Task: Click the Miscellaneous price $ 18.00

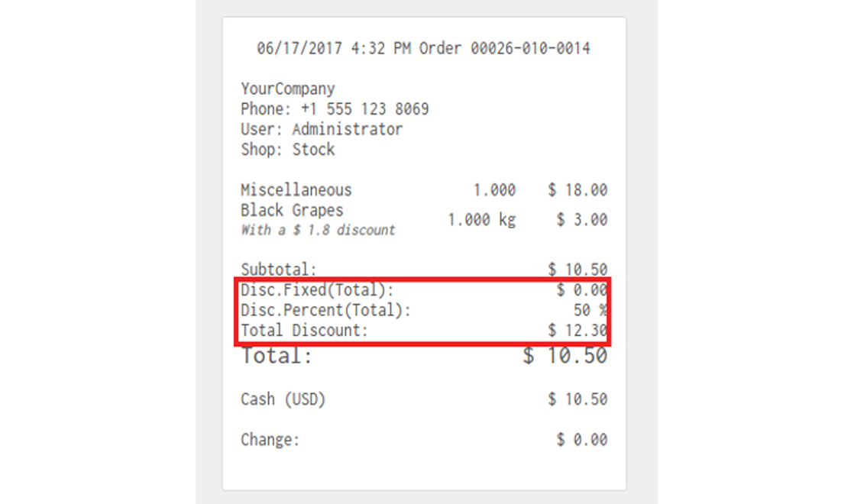Action: click(578, 190)
